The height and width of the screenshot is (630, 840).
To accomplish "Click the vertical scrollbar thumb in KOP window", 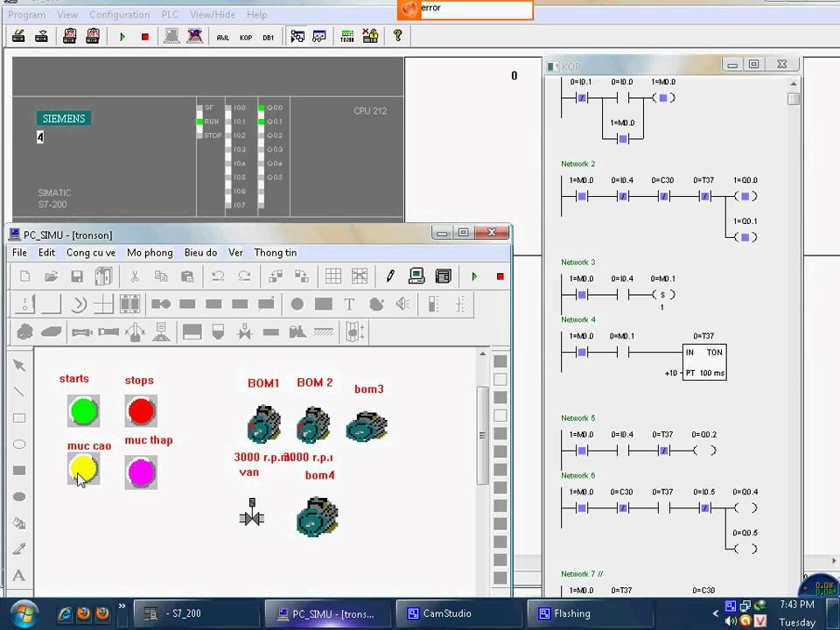I will click(794, 99).
